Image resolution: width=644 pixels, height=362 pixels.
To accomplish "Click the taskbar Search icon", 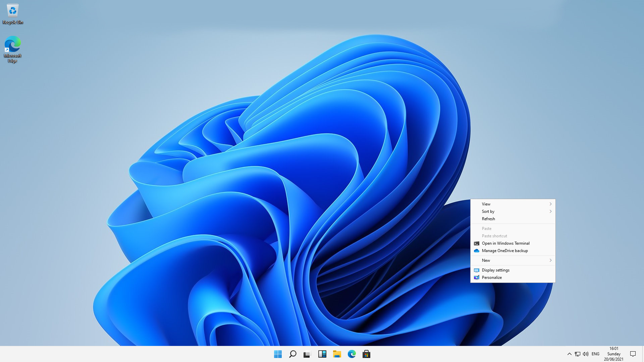I will pyautogui.click(x=292, y=354).
